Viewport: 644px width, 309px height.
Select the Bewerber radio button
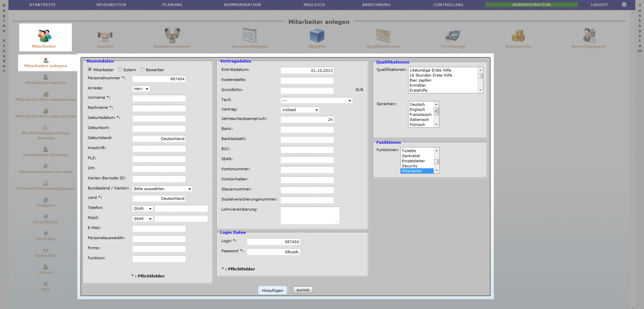tap(142, 70)
